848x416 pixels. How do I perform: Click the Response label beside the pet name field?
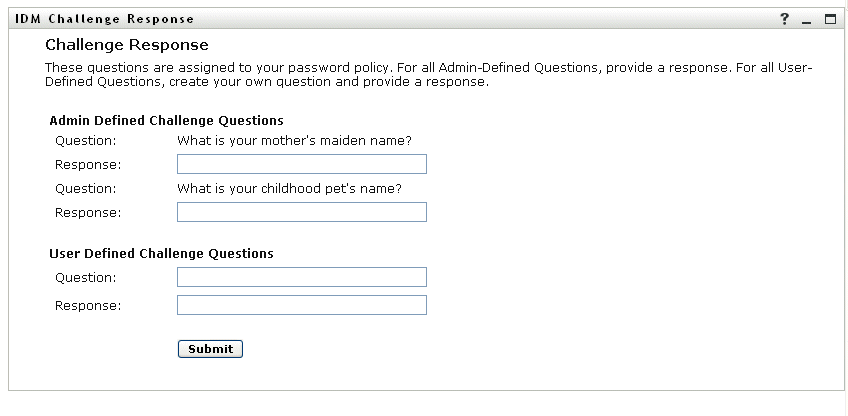click(x=88, y=213)
